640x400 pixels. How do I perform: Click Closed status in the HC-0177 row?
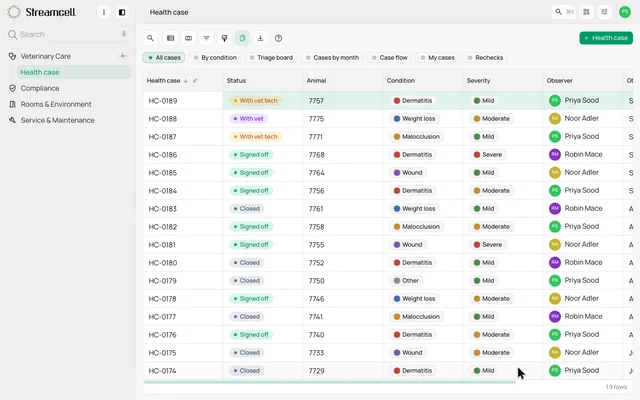(x=247, y=317)
